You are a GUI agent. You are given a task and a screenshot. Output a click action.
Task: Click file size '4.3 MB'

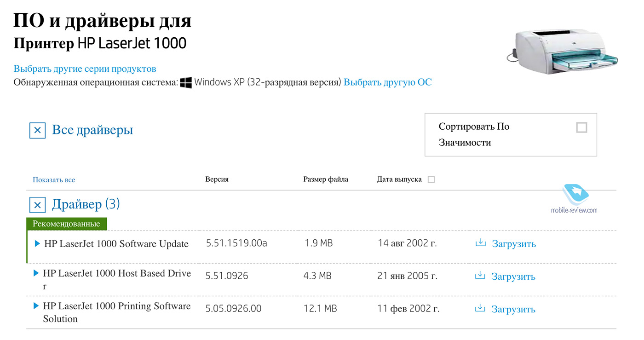317,276
